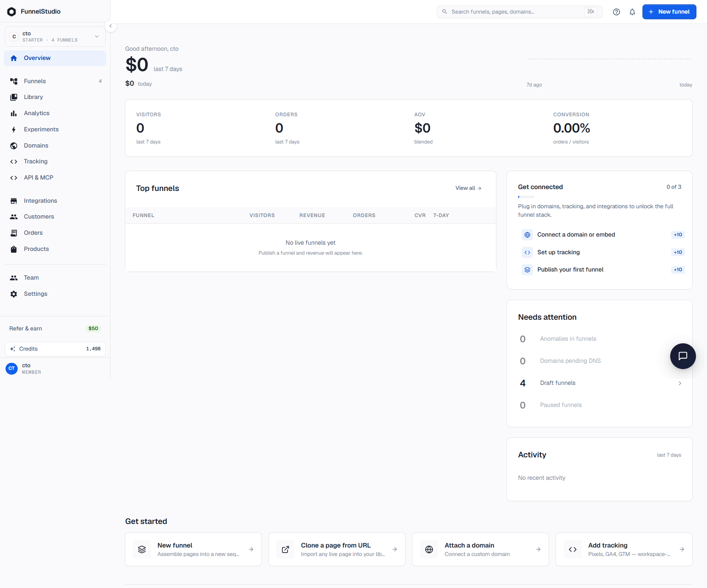
Task: Click the Attach a domain globe icon
Action: click(429, 549)
